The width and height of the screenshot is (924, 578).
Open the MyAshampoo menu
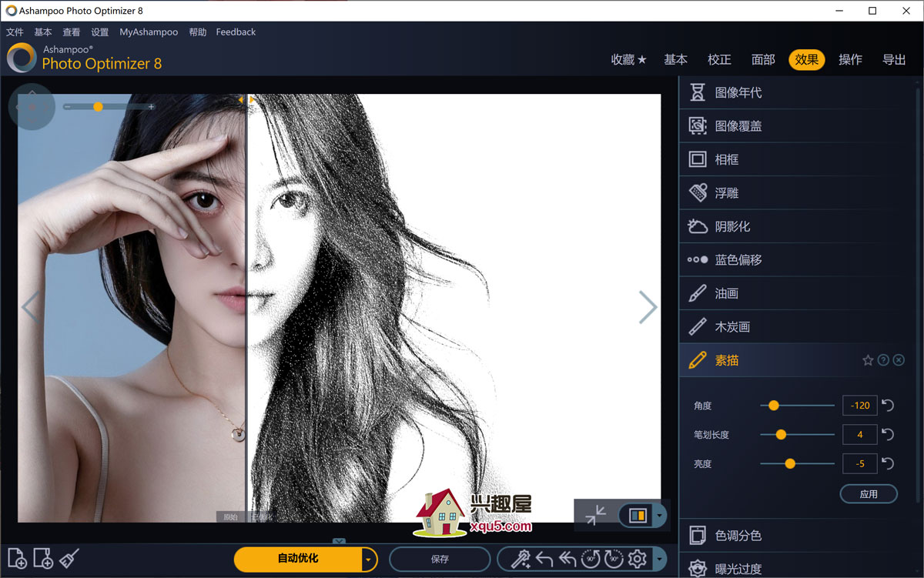pyautogui.click(x=149, y=32)
